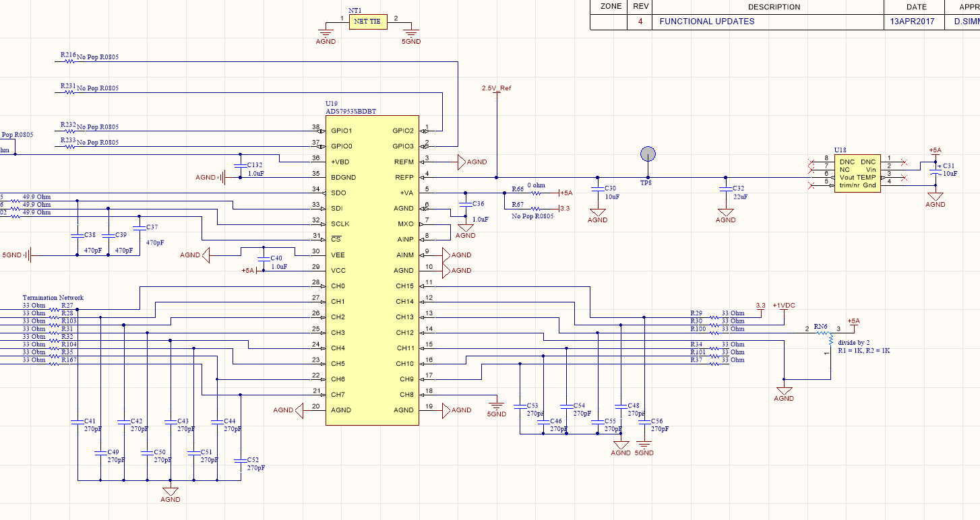Select capacitor C36 symbol
Image resolution: width=980 pixels, height=520 pixels.
click(x=465, y=203)
